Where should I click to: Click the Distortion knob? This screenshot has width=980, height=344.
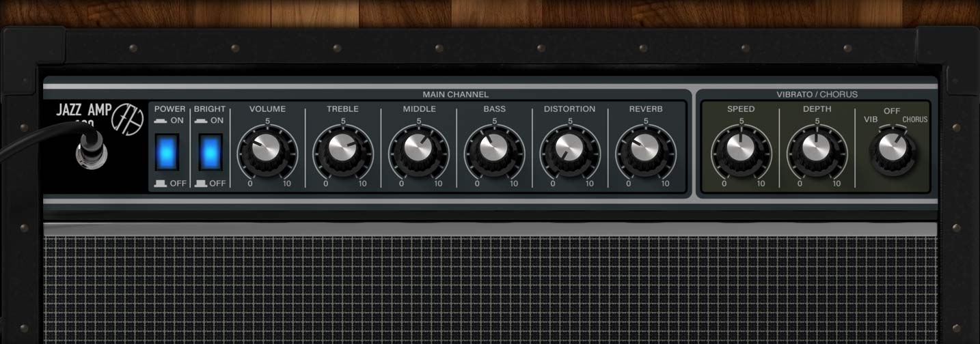(570, 148)
